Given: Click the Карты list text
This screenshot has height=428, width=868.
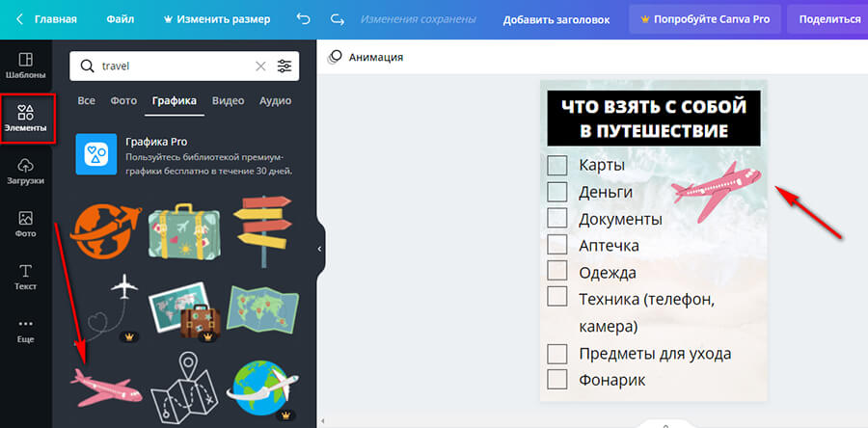Looking at the screenshot, I should point(602,165).
